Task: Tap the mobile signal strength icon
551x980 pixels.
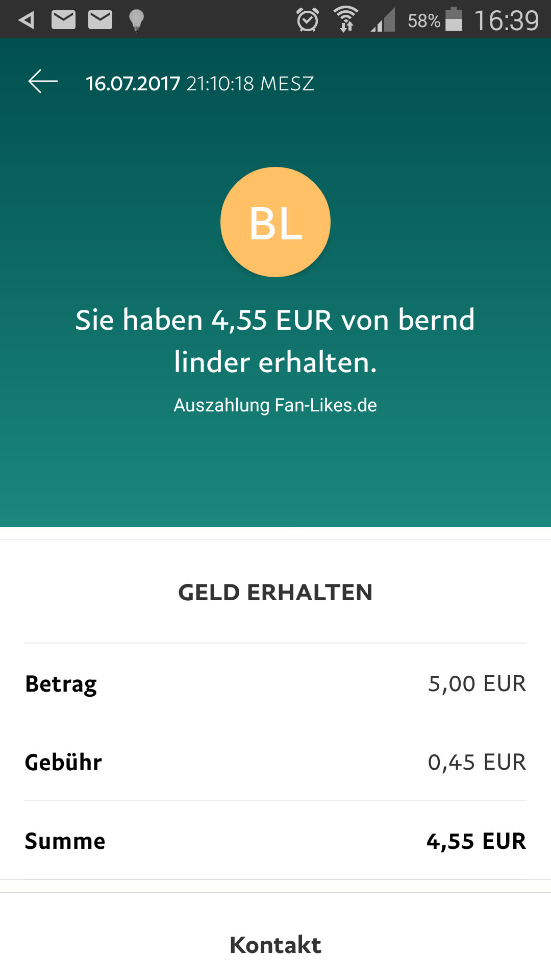Action: (x=383, y=20)
